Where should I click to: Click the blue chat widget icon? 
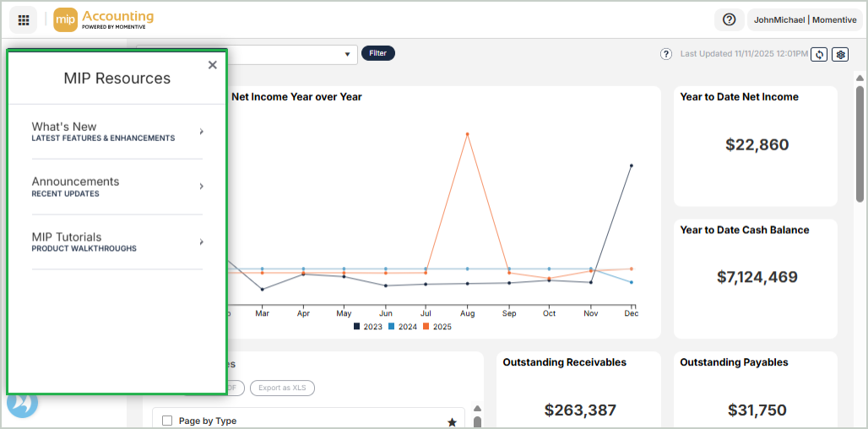(23, 404)
